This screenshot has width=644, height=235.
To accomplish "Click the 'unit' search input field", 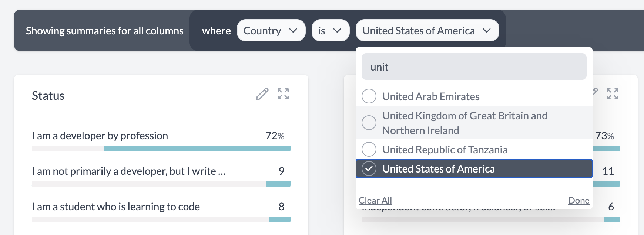I will [474, 67].
